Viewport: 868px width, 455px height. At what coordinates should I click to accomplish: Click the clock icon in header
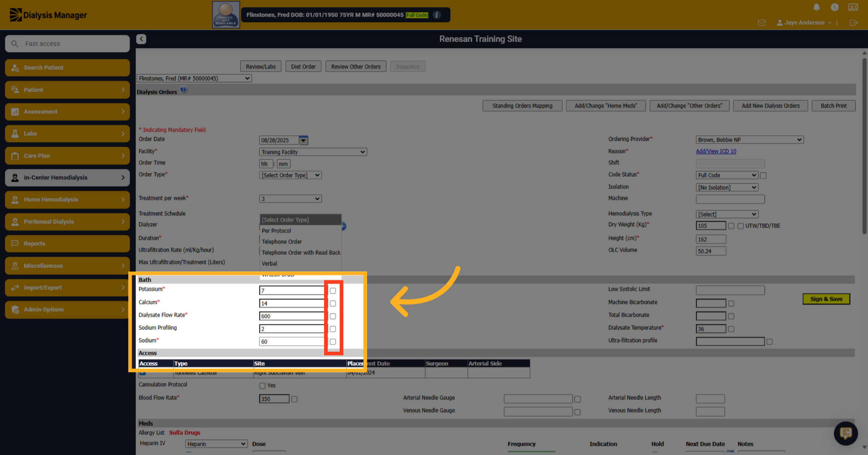click(x=835, y=7)
